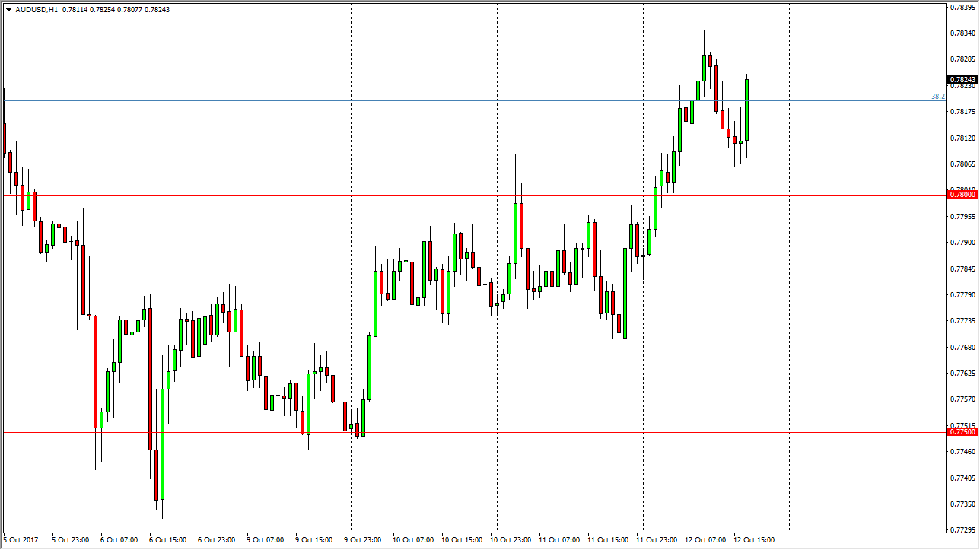Click the 0.77295 price scale label
Viewport: 980px width, 550px height.
tap(963, 530)
